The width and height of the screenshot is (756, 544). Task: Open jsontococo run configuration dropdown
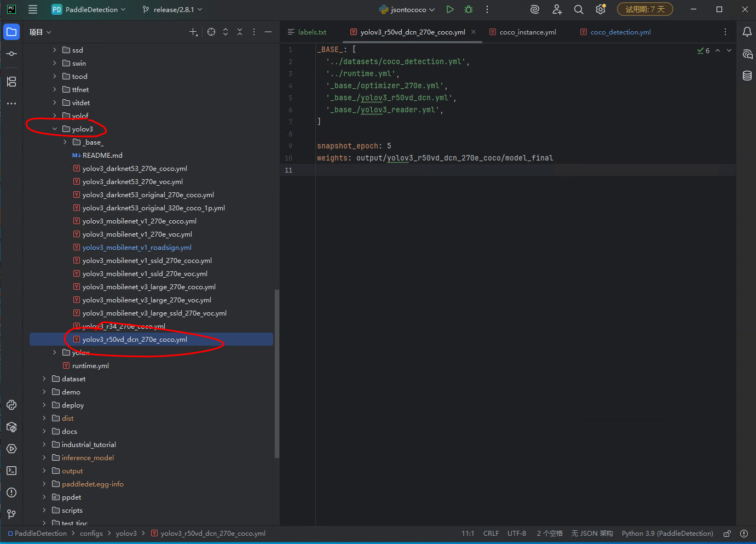(407, 9)
